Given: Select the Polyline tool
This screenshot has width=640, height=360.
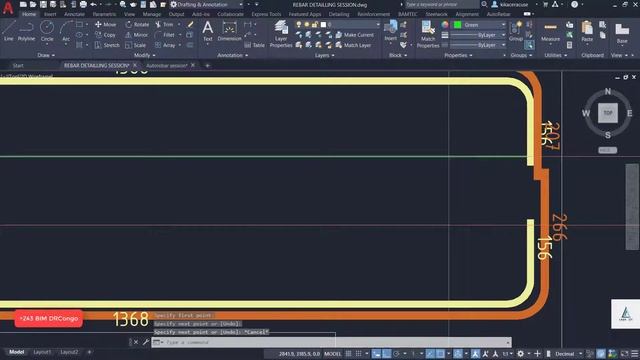Looking at the screenshot, I should 26,31.
